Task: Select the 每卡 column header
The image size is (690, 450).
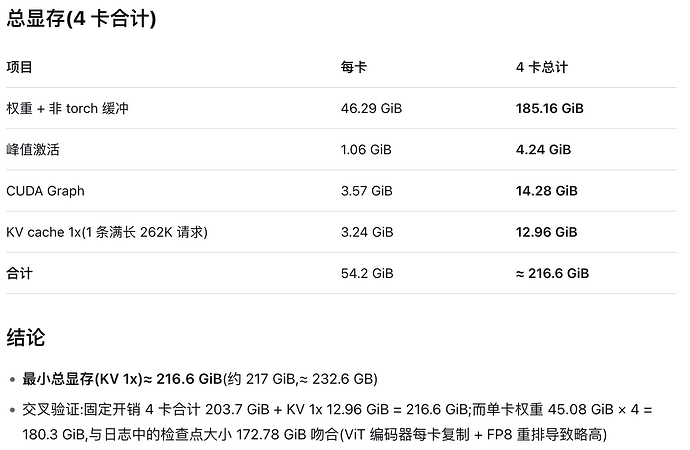Action: [x=353, y=67]
